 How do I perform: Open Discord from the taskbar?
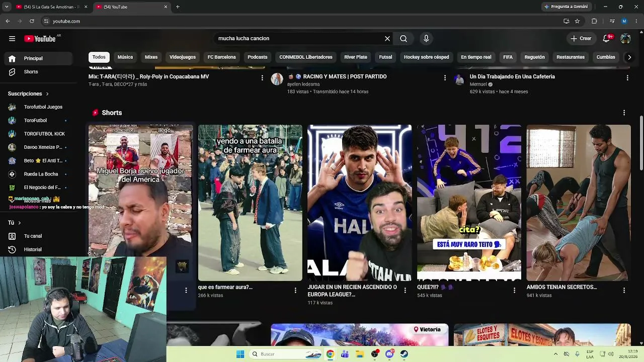tap(389, 354)
